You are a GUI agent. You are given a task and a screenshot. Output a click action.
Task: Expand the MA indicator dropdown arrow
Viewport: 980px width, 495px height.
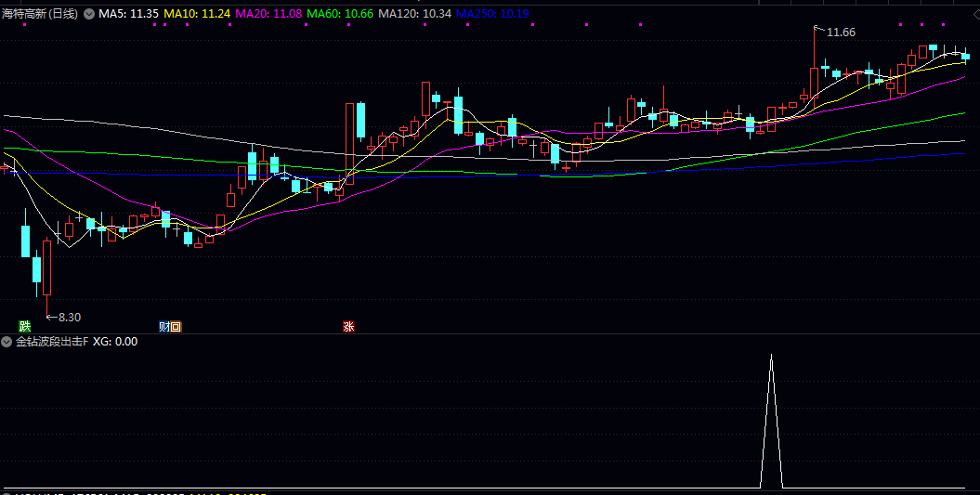pyautogui.click(x=89, y=14)
